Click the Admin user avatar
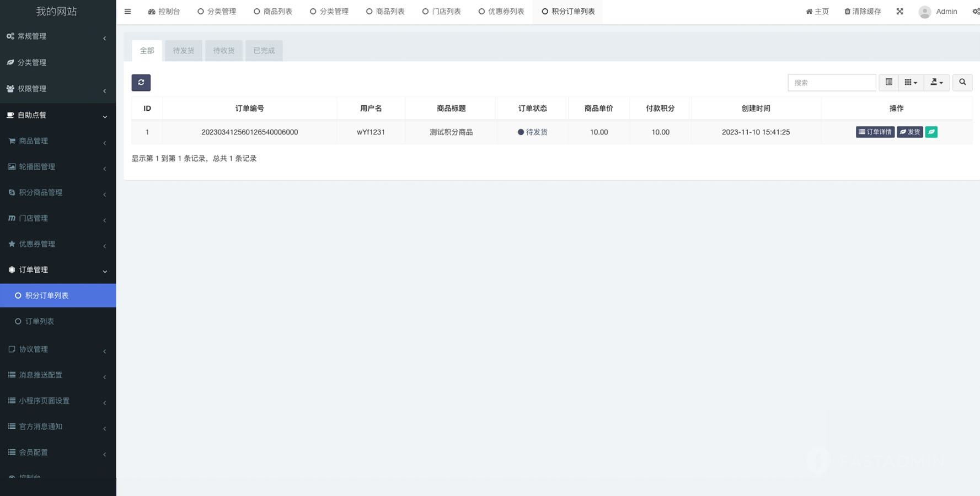This screenshot has height=496, width=980. tap(925, 12)
